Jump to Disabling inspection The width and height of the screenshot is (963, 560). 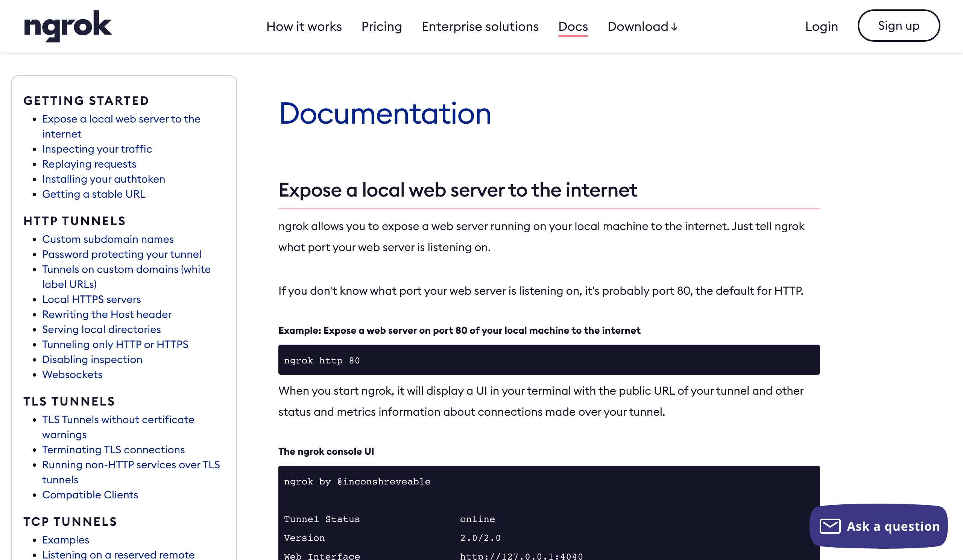(x=92, y=359)
